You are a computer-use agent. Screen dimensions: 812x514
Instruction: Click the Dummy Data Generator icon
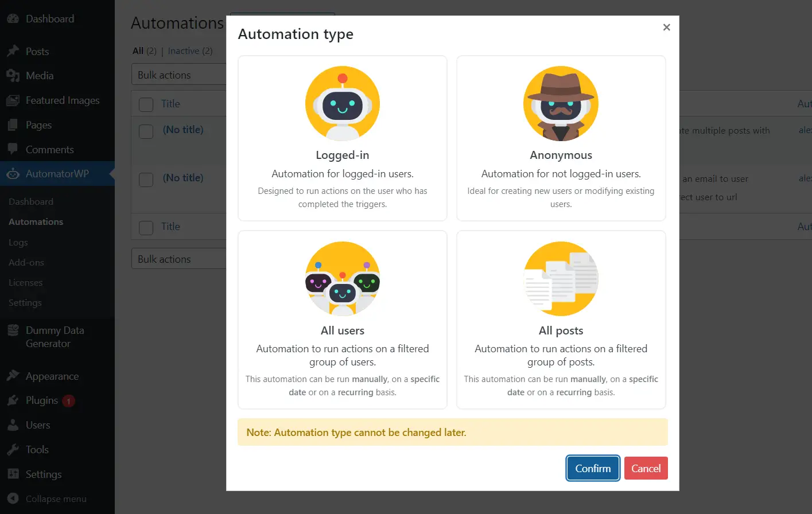coord(13,330)
